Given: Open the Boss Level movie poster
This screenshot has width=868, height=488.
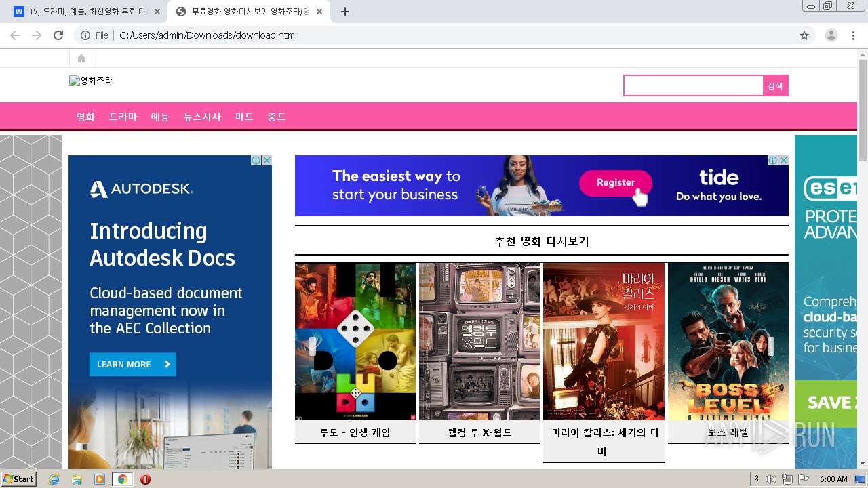Looking at the screenshot, I should [728, 342].
